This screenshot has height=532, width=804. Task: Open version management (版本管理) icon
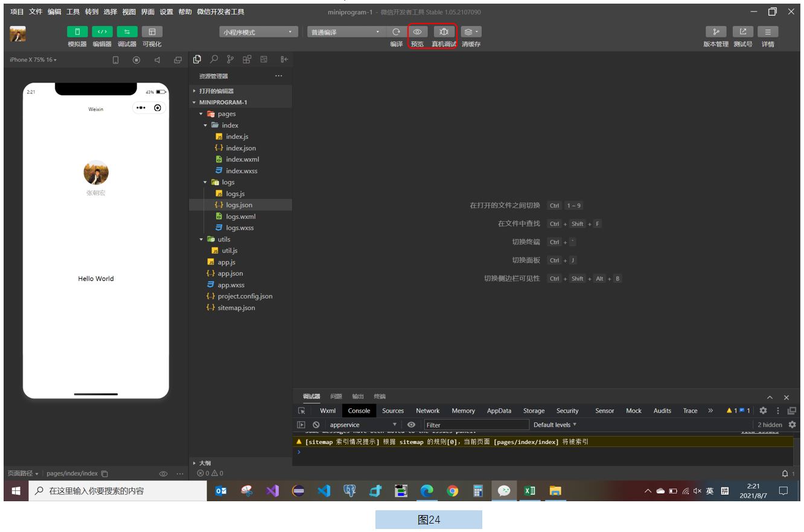tap(715, 32)
